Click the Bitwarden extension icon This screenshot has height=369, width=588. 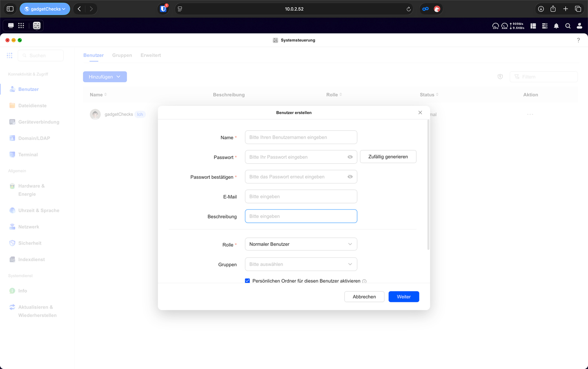(x=163, y=9)
